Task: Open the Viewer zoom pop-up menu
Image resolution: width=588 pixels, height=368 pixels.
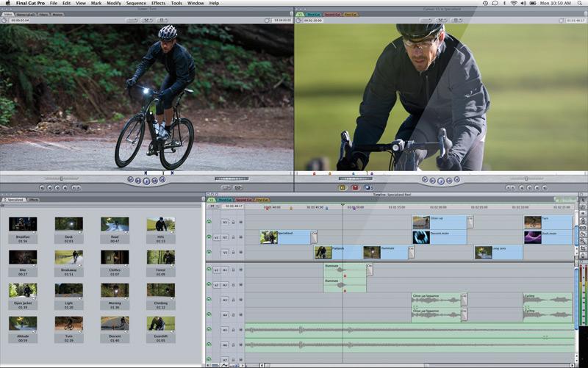Action: pyautogui.click(x=132, y=21)
